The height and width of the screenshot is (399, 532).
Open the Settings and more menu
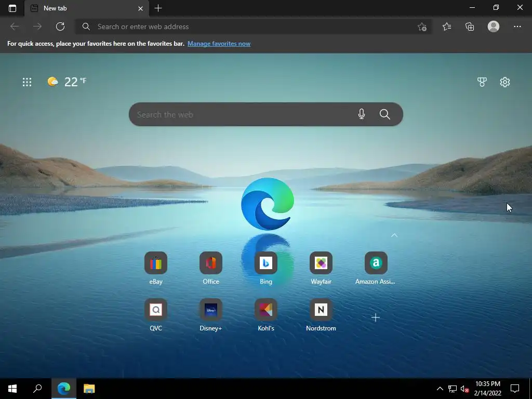517,26
